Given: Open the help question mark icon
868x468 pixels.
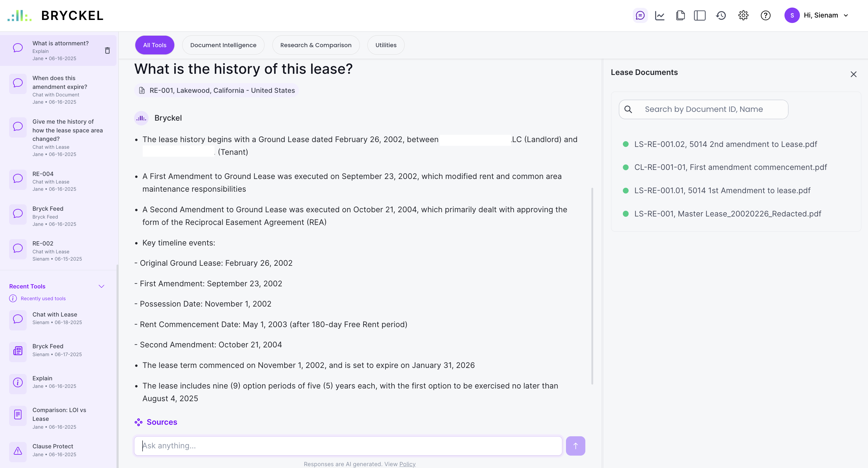Looking at the screenshot, I should pyautogui.click(x=765, y=15).
